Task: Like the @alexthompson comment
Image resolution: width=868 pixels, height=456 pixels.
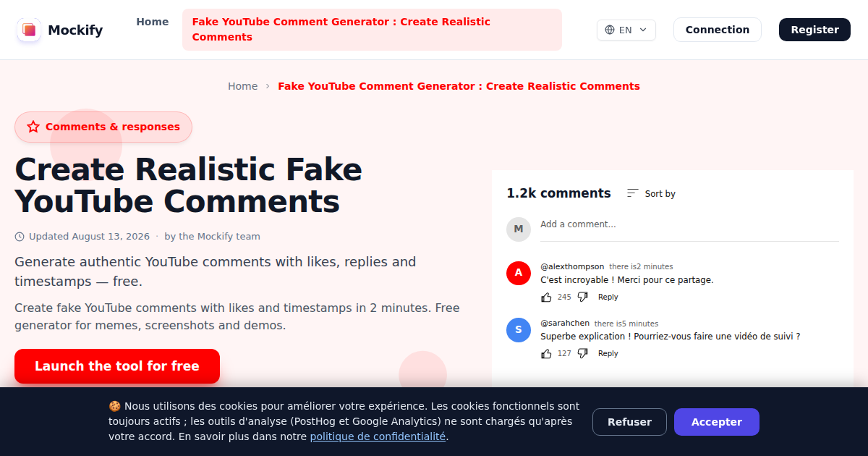Action: [546, 297]
